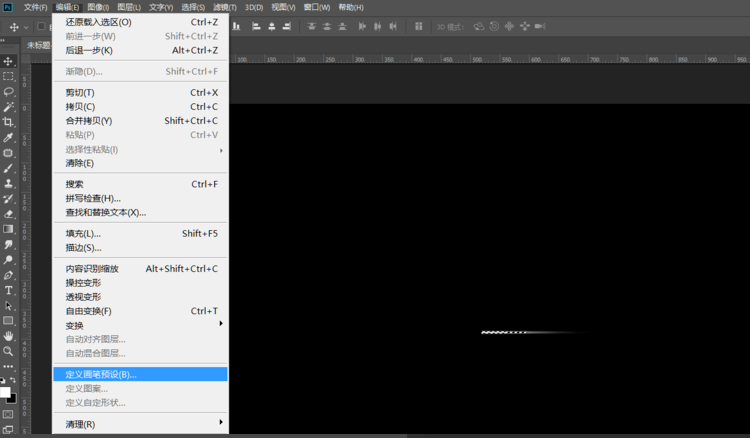The image size is (750, 438).
Task: Toggle the checkbox in the options bar
Action: [43, 26]
